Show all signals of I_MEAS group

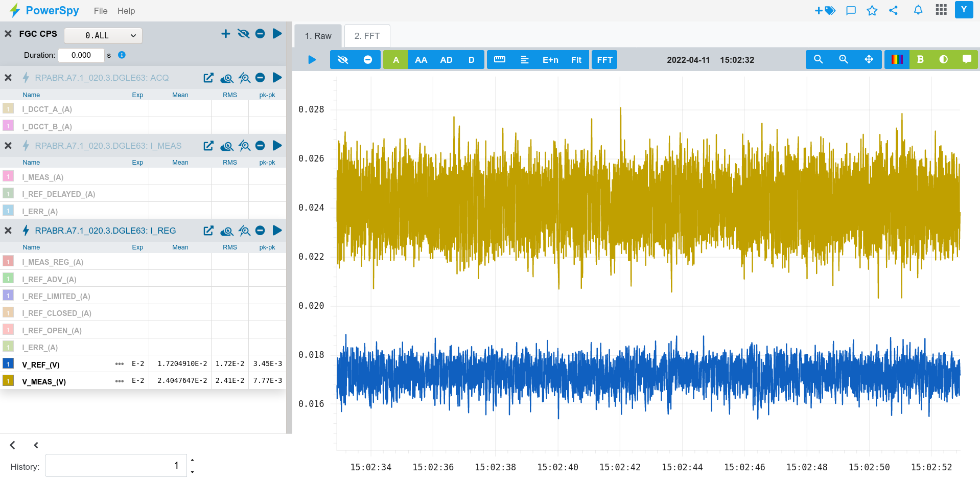(x=227, y=146)
